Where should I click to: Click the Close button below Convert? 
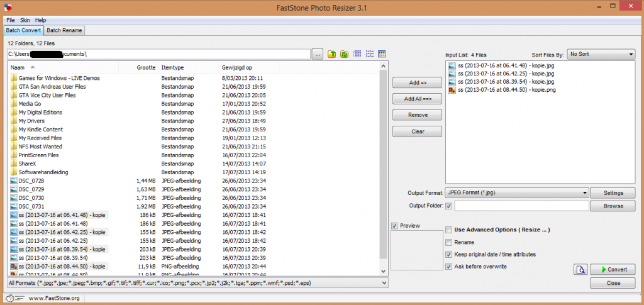click(x=613, y=283)
